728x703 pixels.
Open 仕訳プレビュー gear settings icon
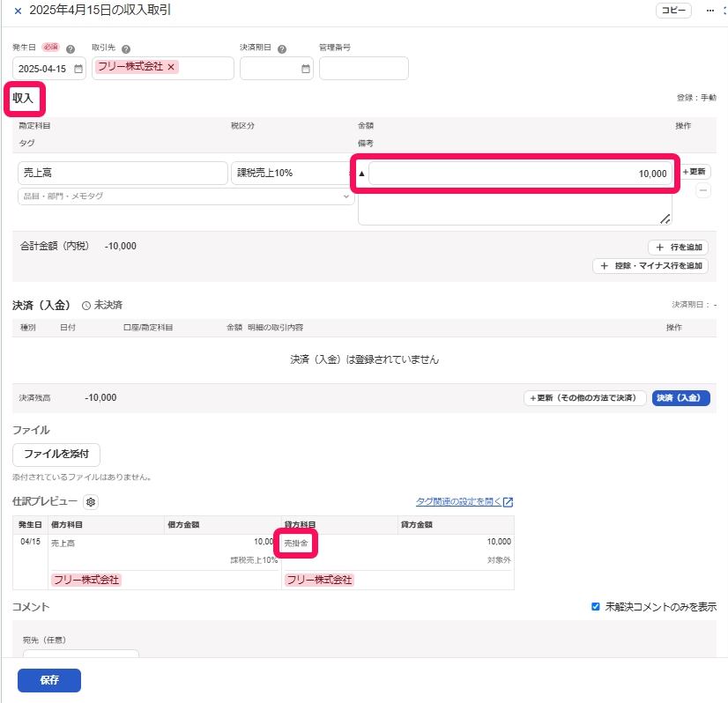click(91, 502)
